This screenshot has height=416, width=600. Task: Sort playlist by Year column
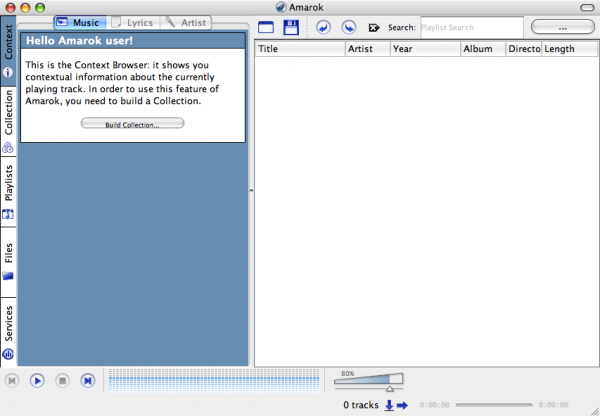tap(425, 49)
